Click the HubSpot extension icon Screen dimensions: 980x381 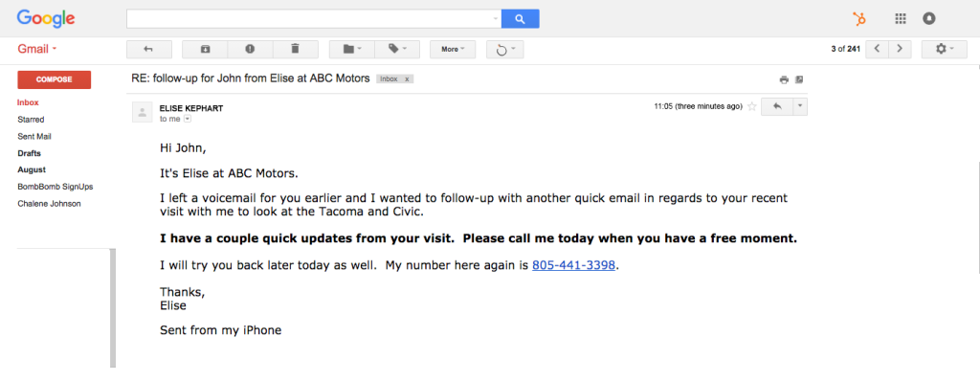860,19
